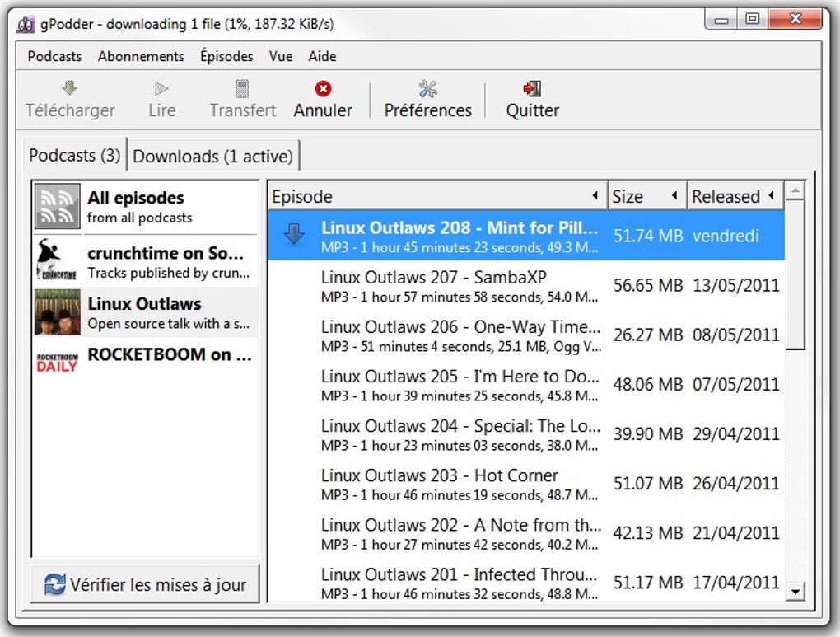Click the refresh icon on Vérifier les mises à jour
The width and height of the screenshot is (840, 637).
tap(54, 584)
